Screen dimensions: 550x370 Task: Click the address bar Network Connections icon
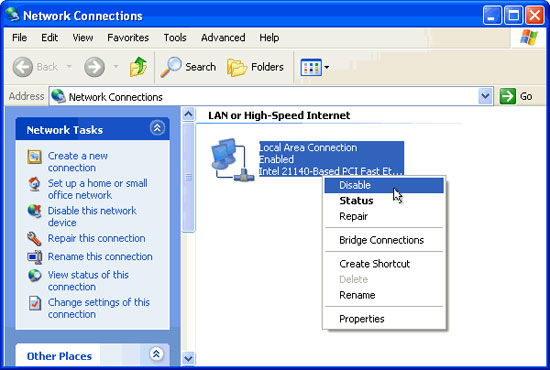(58, 96)
